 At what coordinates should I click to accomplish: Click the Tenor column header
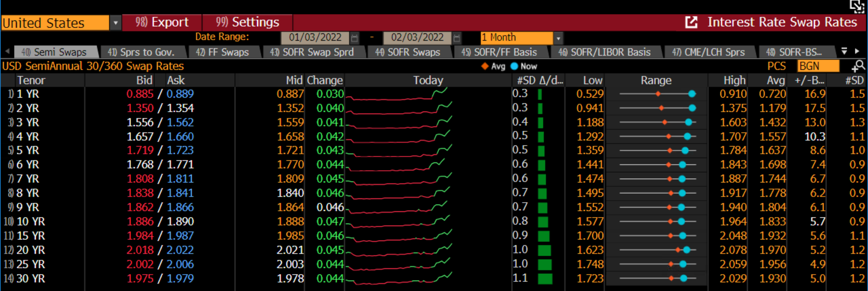coord(31,81)
